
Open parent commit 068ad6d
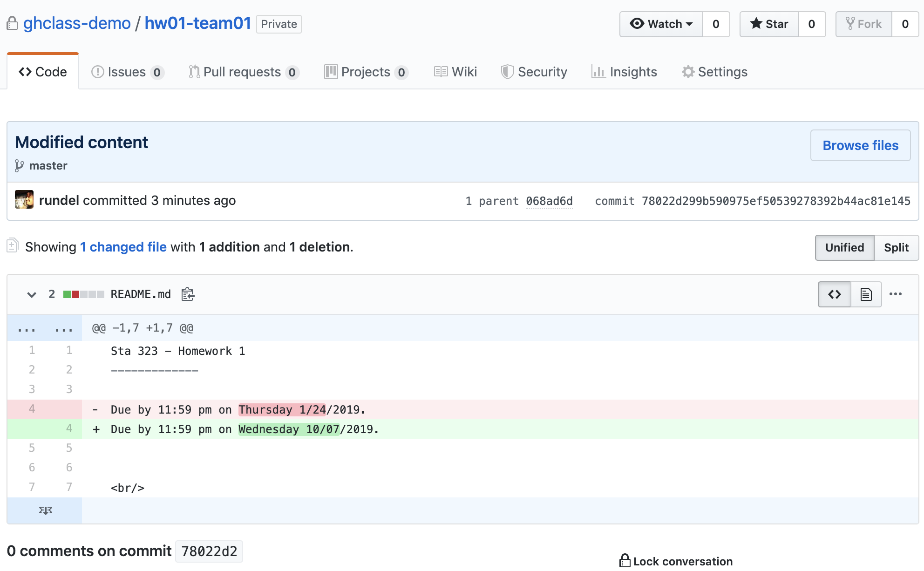[549, 201]
